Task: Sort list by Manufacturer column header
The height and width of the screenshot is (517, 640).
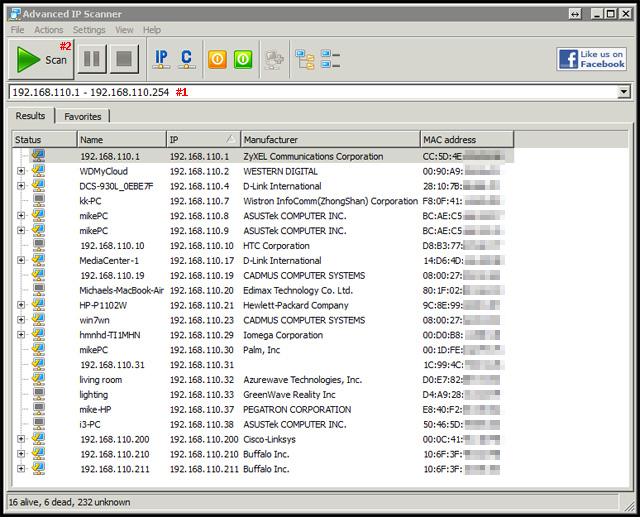Action: click(x=329, y=140)
